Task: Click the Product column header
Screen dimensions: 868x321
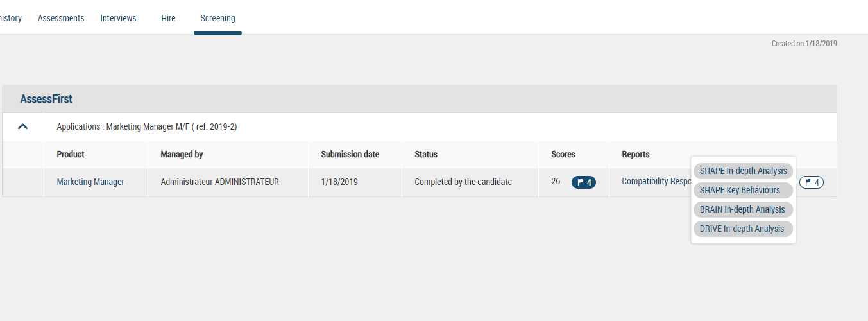Action: [71, 154]
